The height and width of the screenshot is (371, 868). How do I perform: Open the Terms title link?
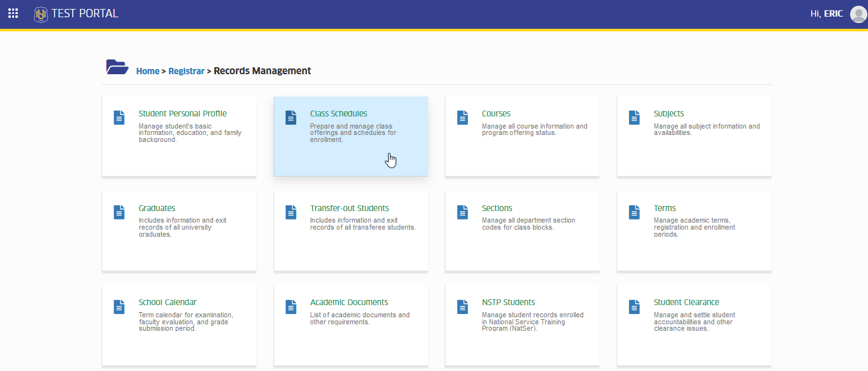(x=665, y=209)
